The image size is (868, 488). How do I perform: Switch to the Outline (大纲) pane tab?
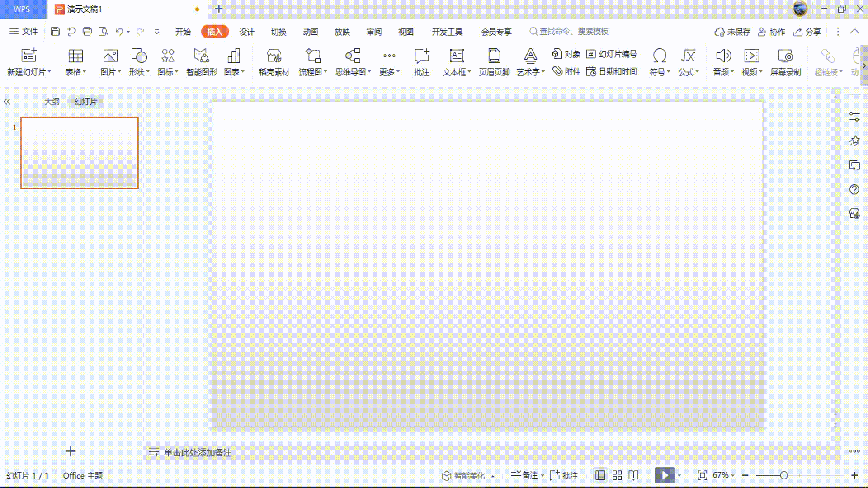52,102
